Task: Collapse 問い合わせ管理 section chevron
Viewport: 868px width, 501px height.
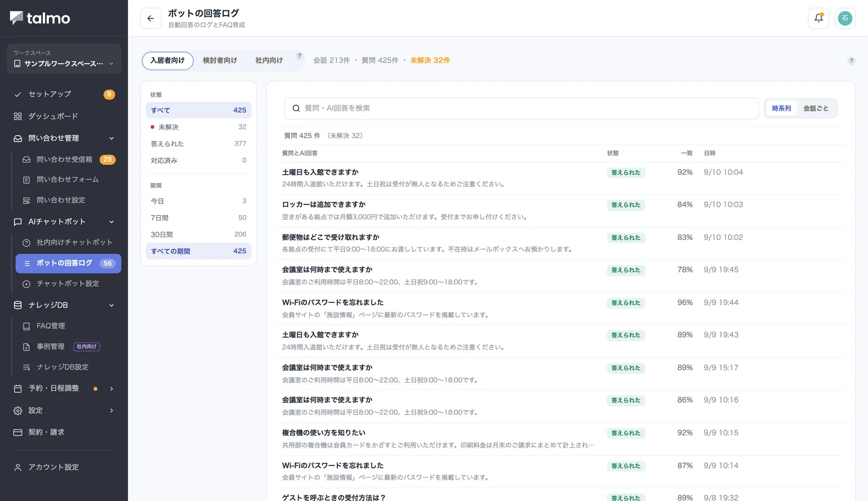Action: point(111,138)
